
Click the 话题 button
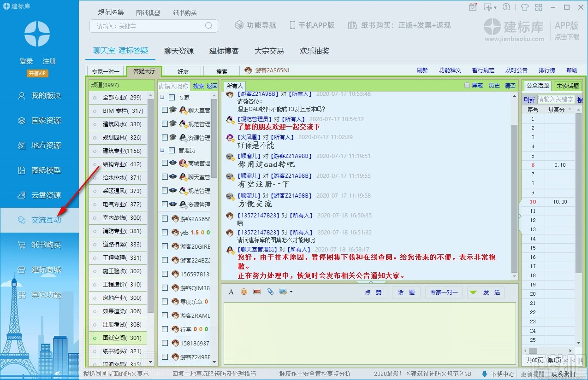coord(406,292)
